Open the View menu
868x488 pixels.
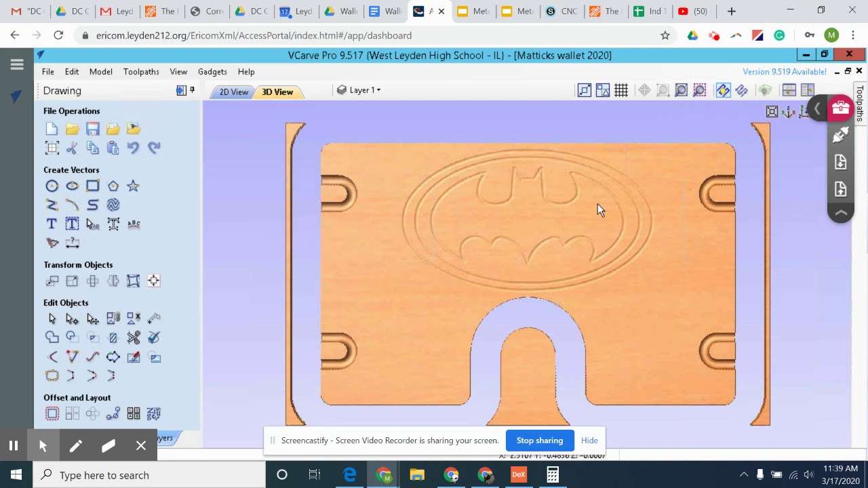(x=178, y=72)
